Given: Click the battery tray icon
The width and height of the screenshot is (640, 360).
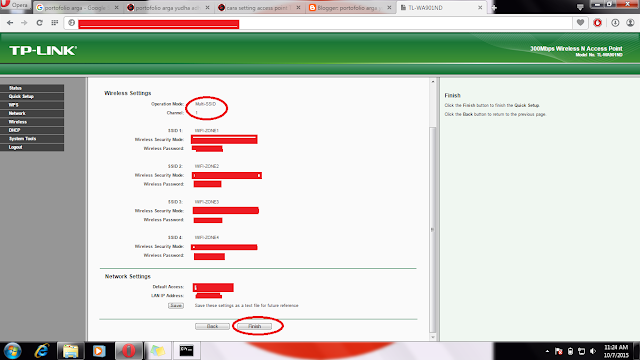Looking at the screenshot, I should [571, 351].
